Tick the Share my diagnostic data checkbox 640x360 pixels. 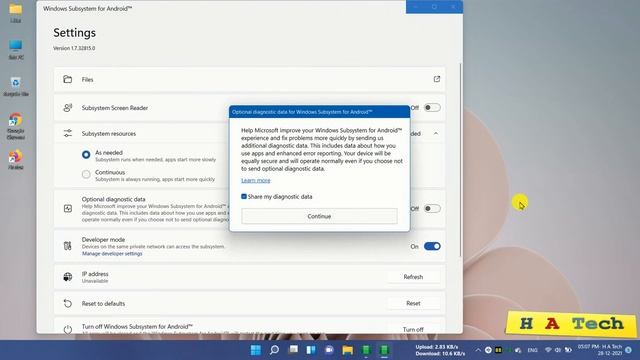244,196
